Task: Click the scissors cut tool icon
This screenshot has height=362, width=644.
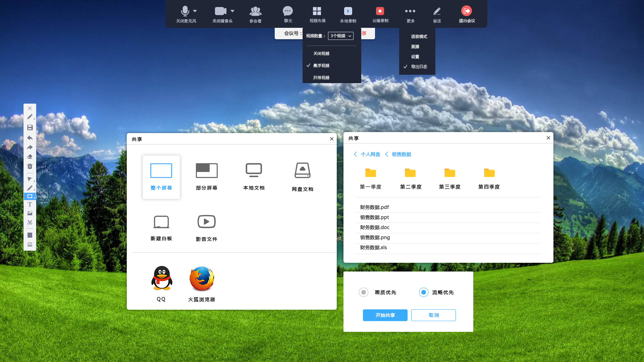Action: point(30,222)
